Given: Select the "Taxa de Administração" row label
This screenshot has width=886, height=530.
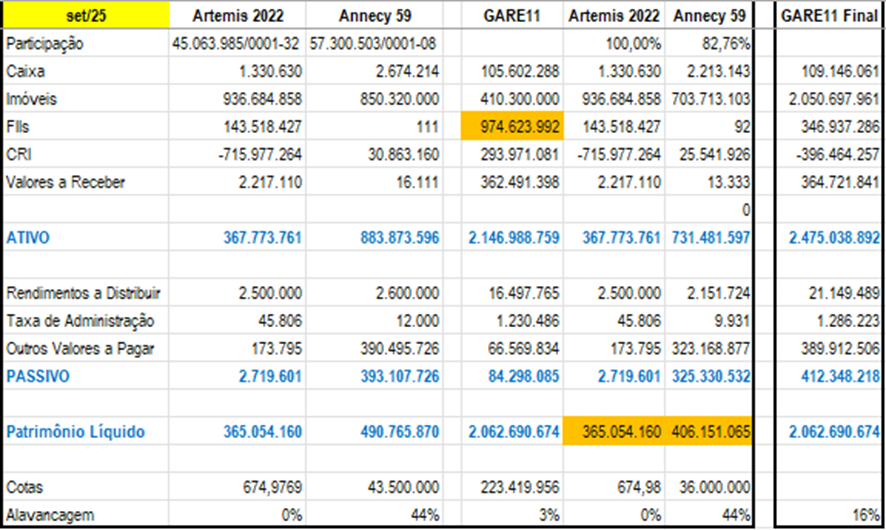Looking at the screenshot, I should click(79, 321).
